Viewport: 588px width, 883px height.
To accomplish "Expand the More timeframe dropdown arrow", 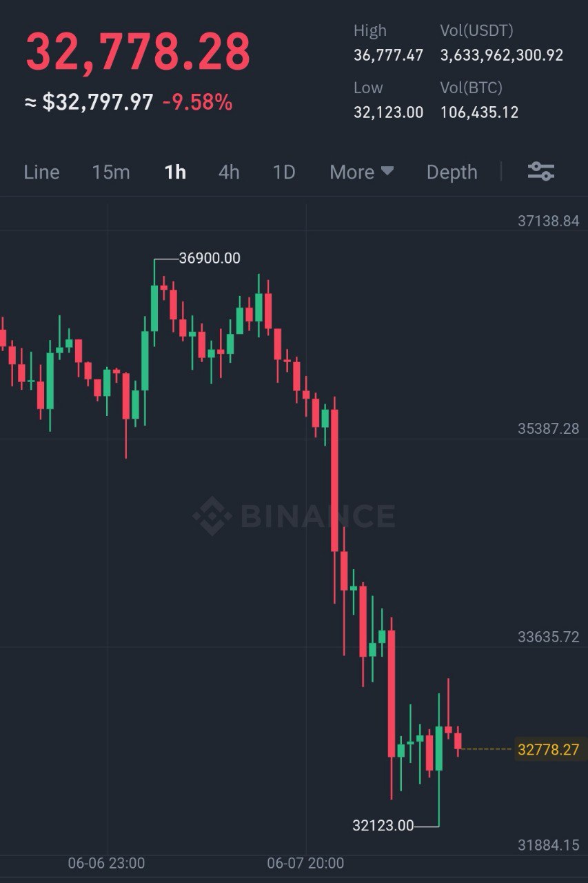I will pos(387,170).
